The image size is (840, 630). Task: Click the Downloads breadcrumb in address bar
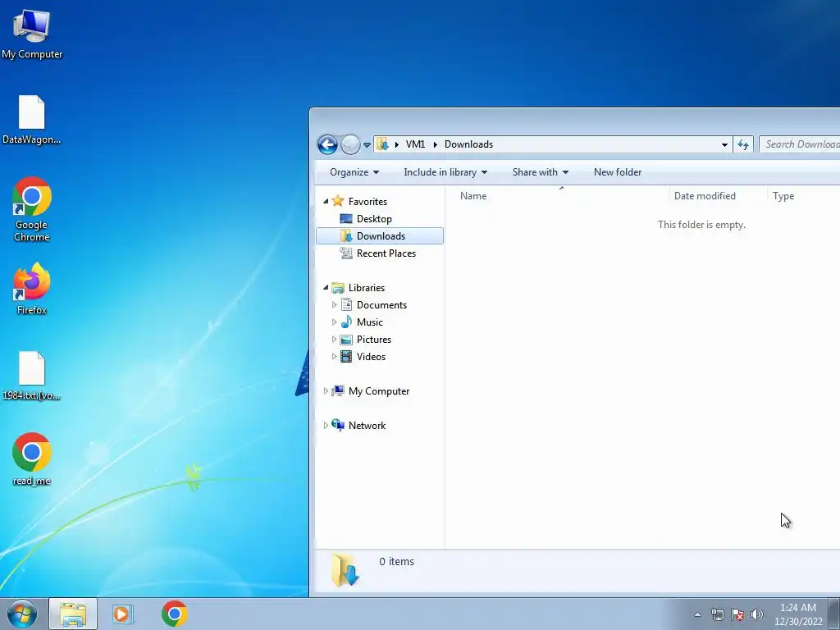coord(468,144)
